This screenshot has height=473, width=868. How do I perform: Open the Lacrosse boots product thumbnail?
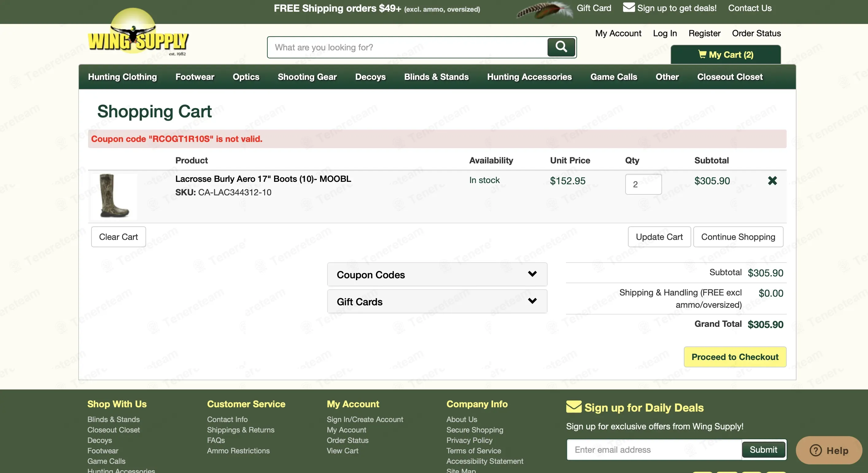coord(114,196)
